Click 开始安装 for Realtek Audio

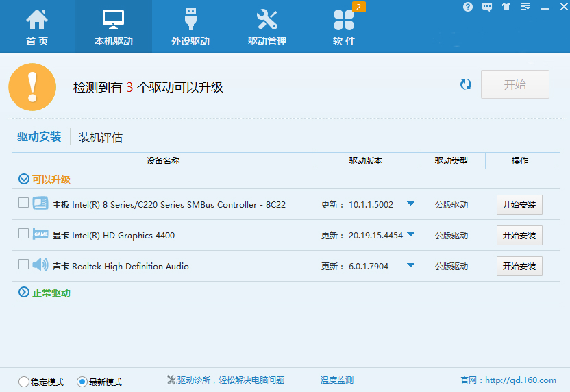click(x=519, y=266)
